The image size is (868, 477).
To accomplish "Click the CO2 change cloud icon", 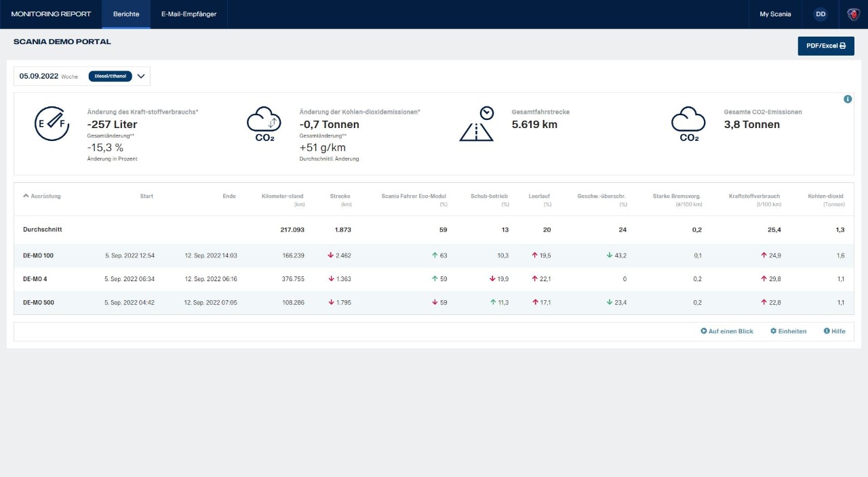I will point(264,125).
